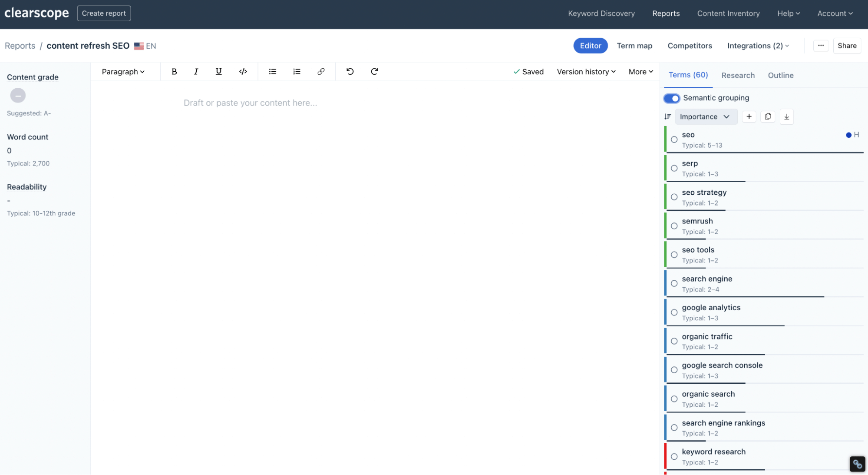868x475 pixels.
Task: Insert a code block via toolbar icon
Action: (243, 72)
